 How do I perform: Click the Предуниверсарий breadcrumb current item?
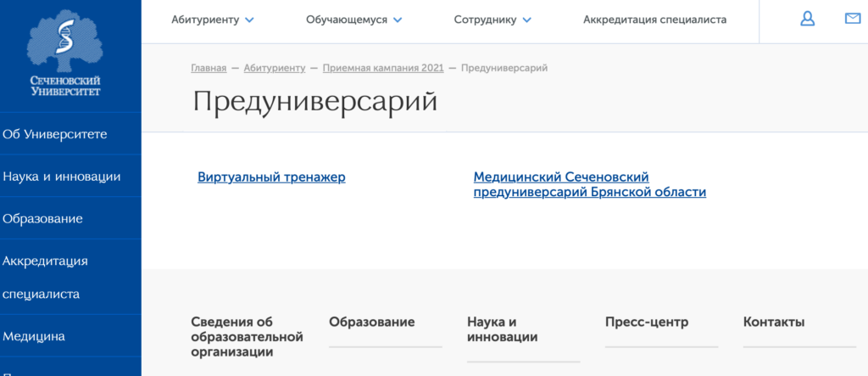tap(504, 68)
